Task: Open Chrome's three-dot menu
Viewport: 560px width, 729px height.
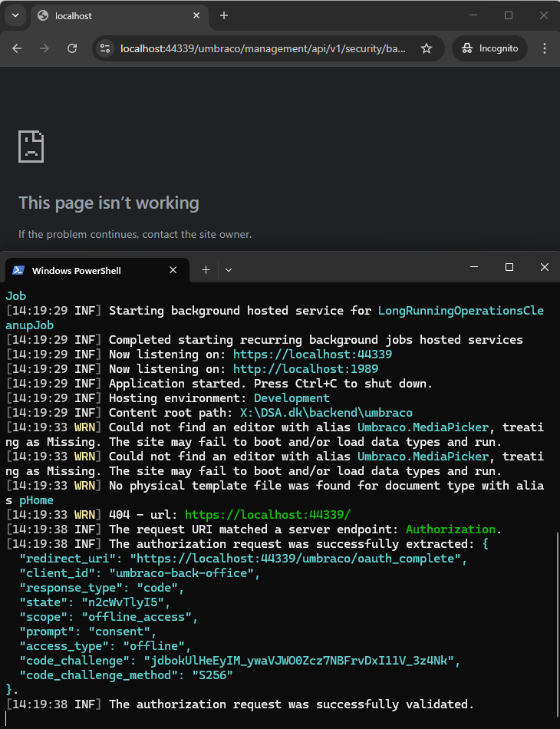Action: point(545,48)
